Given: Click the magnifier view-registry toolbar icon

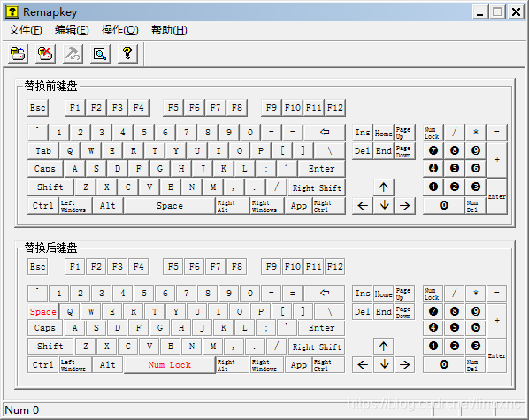Looking at the screenshot, I should [x=100, y=53].
